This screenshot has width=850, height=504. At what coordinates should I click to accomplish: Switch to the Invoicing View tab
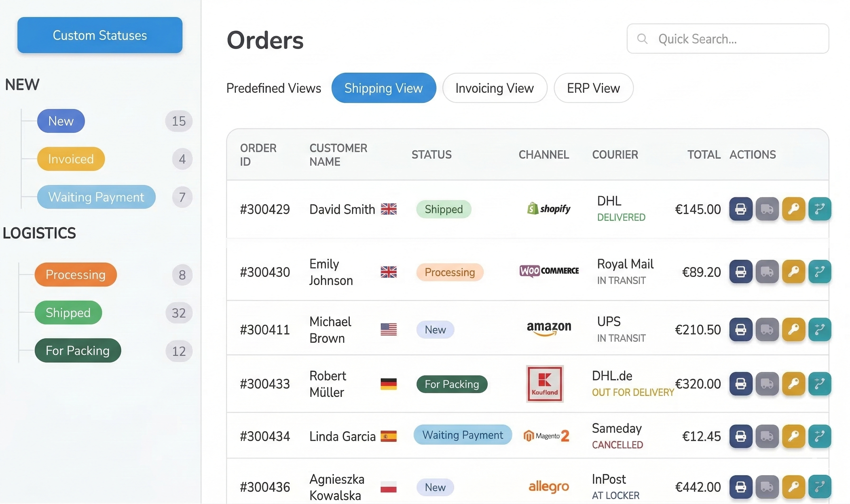coord(495,88)
